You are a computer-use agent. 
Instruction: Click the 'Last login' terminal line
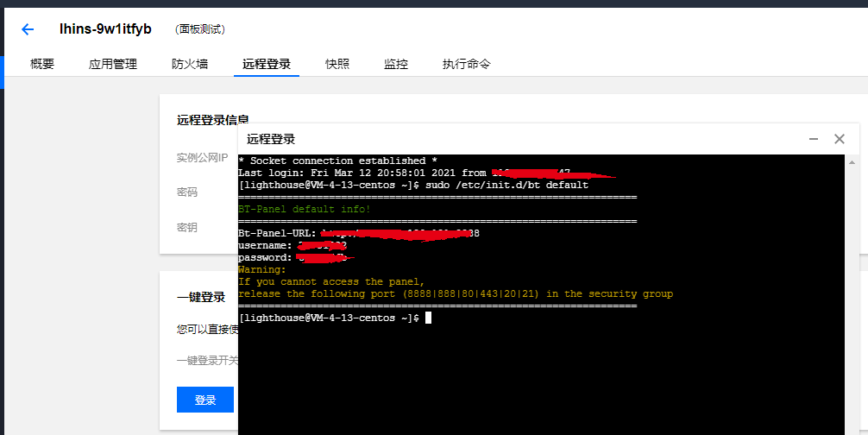(x=426, y=173)
